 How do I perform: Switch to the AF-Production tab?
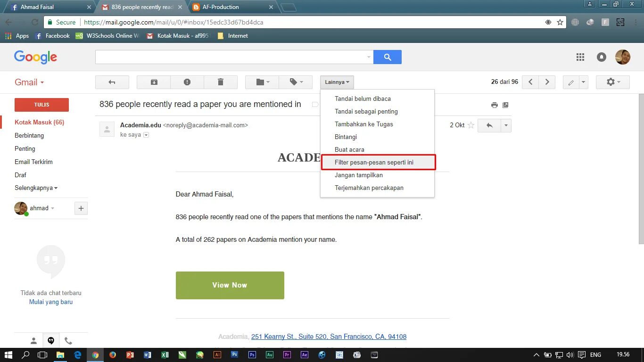point(233,7)
